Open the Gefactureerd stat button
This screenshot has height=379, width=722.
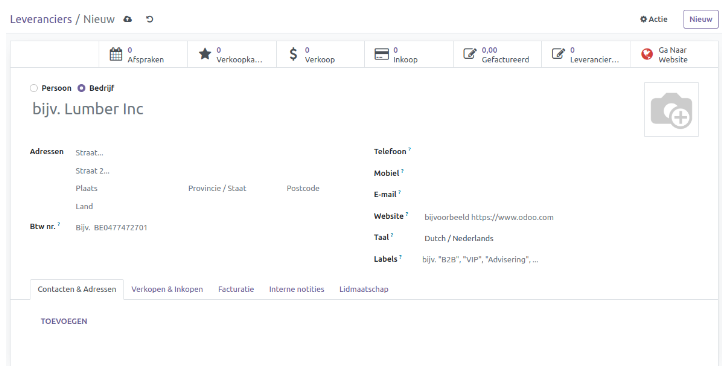497,54
